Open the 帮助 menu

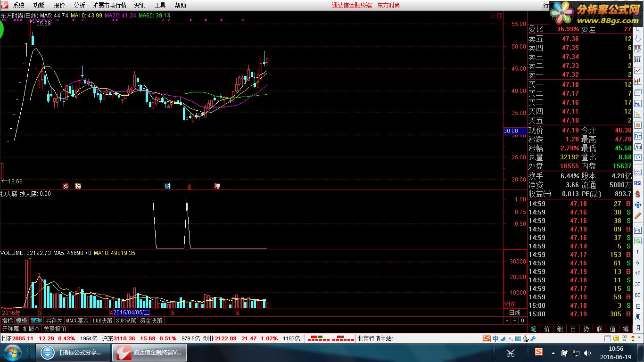[x=181, y=5]
